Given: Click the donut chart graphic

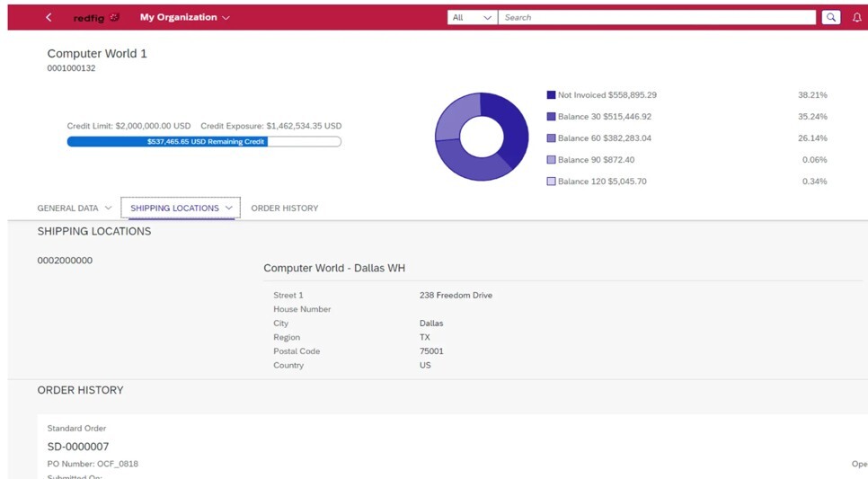Looking at the screenshot, I should (482, 137).
